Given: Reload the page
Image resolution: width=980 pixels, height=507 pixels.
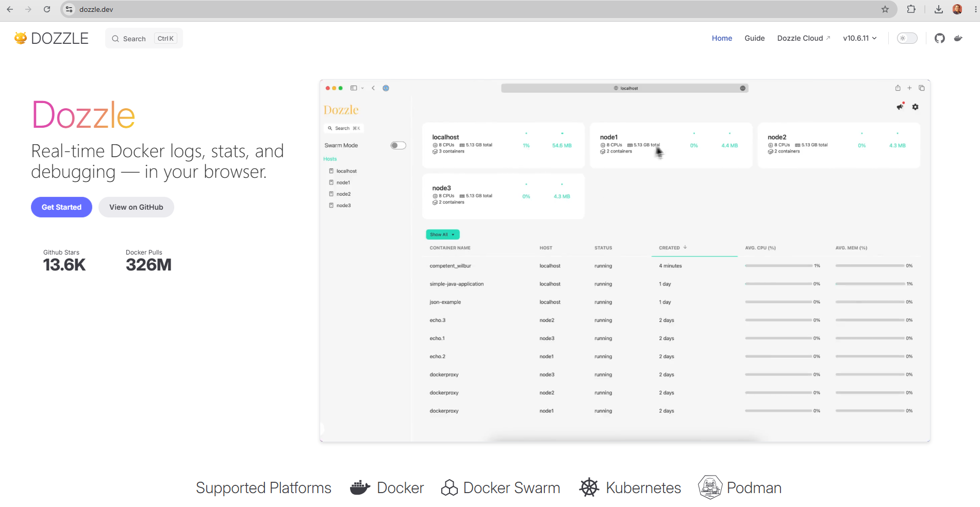Looking at the screenshot, I should [47, 9].
